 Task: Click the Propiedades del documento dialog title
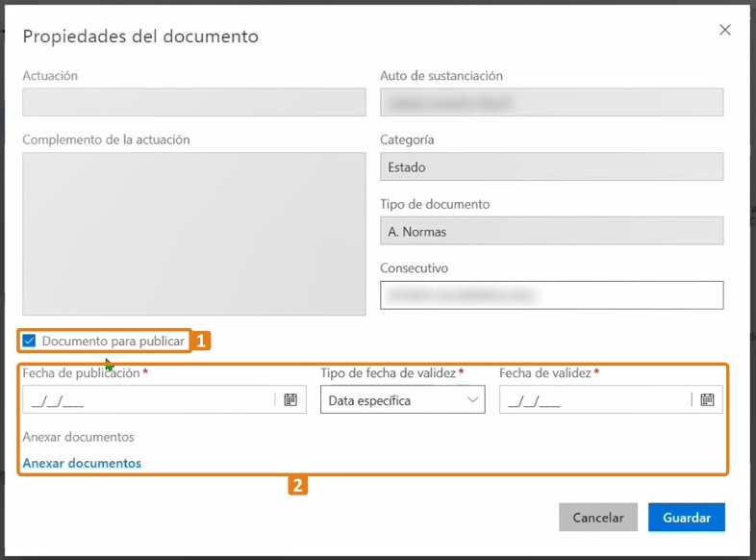coord(140,37)
